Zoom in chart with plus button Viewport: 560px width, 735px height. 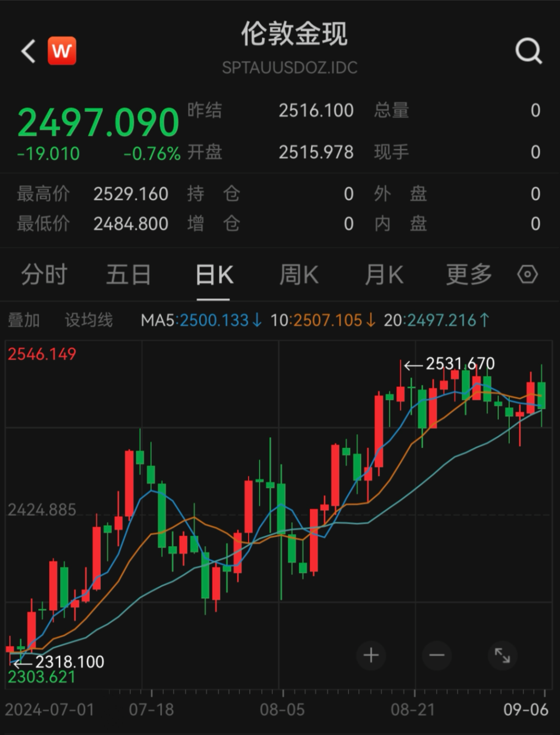point(371,655)
